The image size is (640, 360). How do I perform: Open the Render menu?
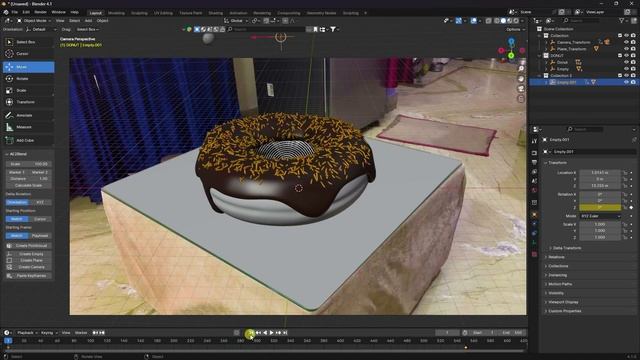click(40, 12)
